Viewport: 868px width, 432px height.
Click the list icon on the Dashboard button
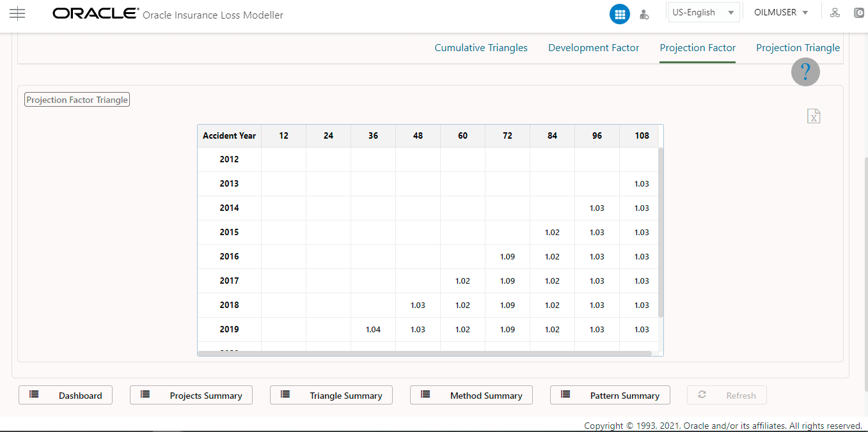coord(34,394)
